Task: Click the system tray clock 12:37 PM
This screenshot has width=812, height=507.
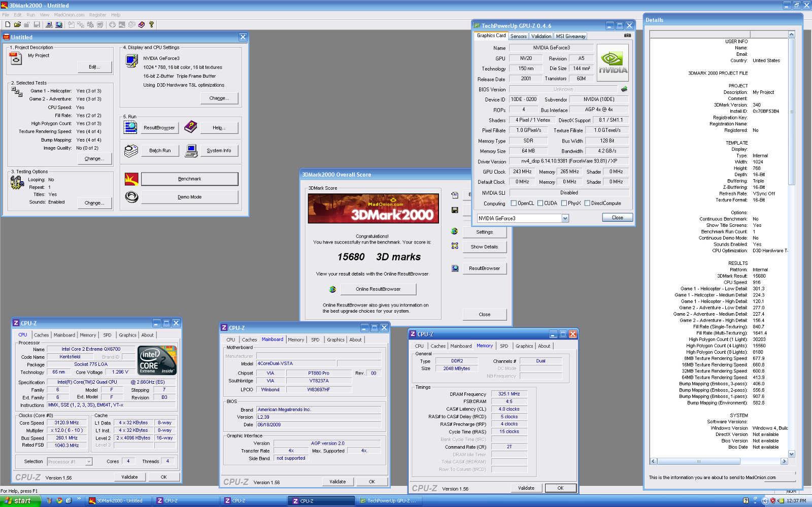Action: click(x=796, y=501)
